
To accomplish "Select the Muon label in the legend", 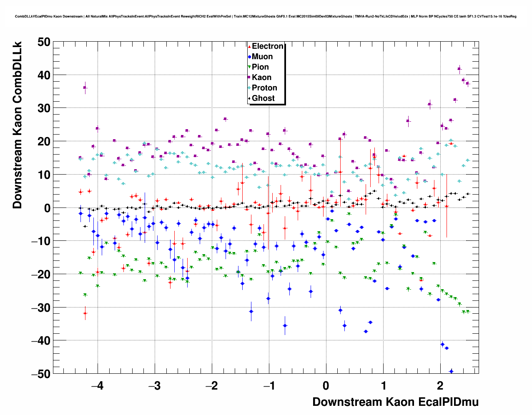I will point(262,57).
